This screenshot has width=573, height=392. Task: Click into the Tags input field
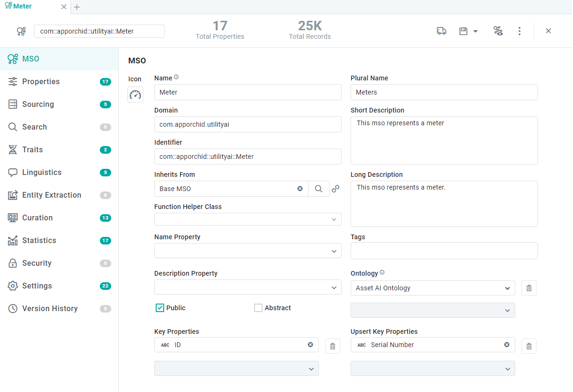[x=444, y=251]
